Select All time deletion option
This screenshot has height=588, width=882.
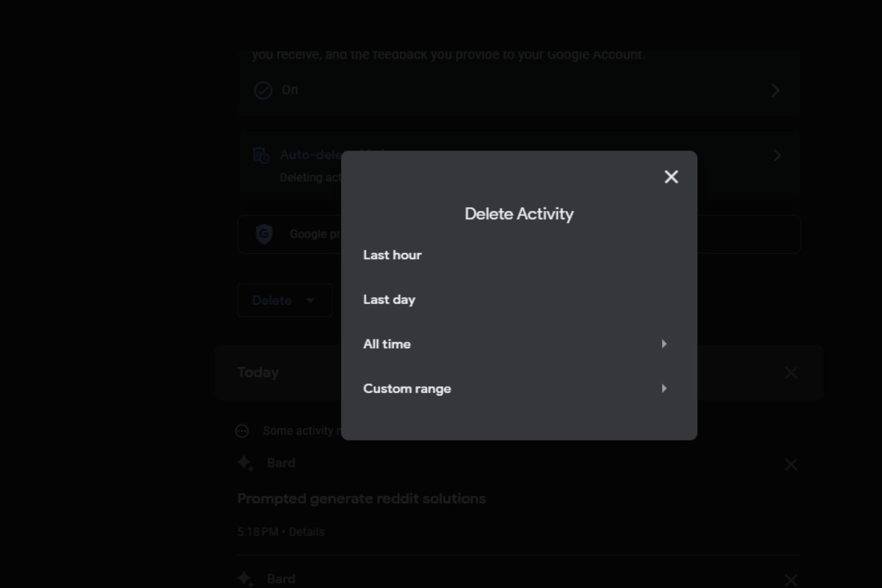[519, 344]
